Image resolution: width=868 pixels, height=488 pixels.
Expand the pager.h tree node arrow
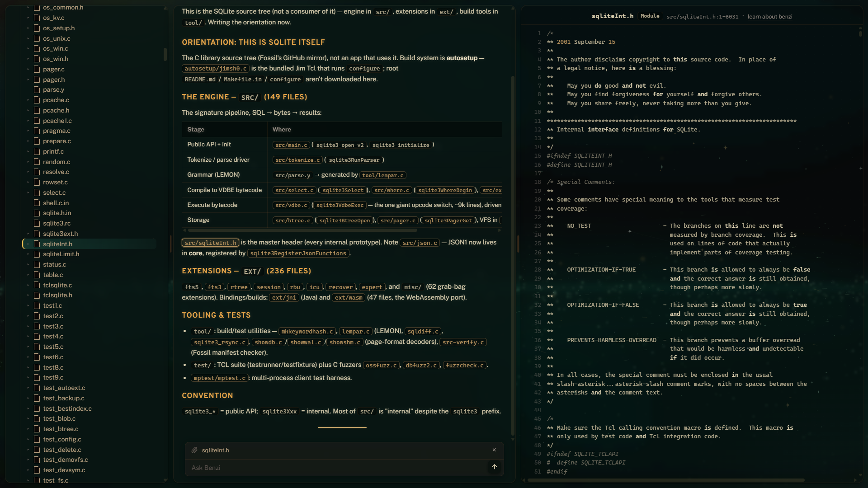pyautogui.click(x=28, y=80)
